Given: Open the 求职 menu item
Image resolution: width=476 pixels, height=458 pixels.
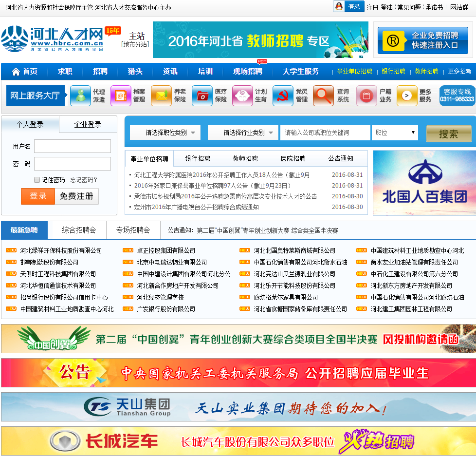Looking at the screenshot, I should 65,72.
